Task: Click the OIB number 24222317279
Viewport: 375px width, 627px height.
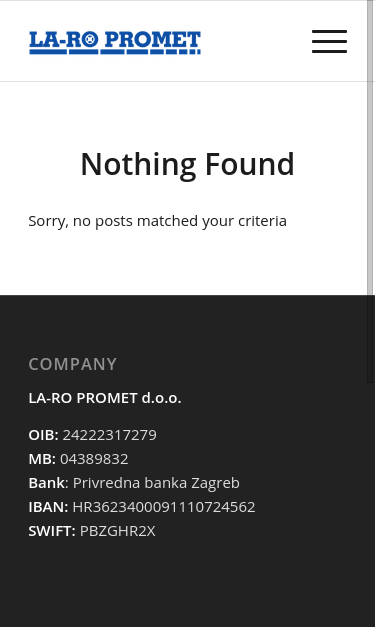Action: [x=110, y=435]
